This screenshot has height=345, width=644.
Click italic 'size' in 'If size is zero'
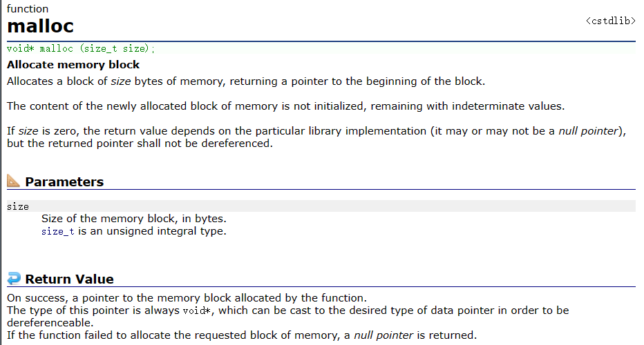pyautogui.click(x=27, y=130)
